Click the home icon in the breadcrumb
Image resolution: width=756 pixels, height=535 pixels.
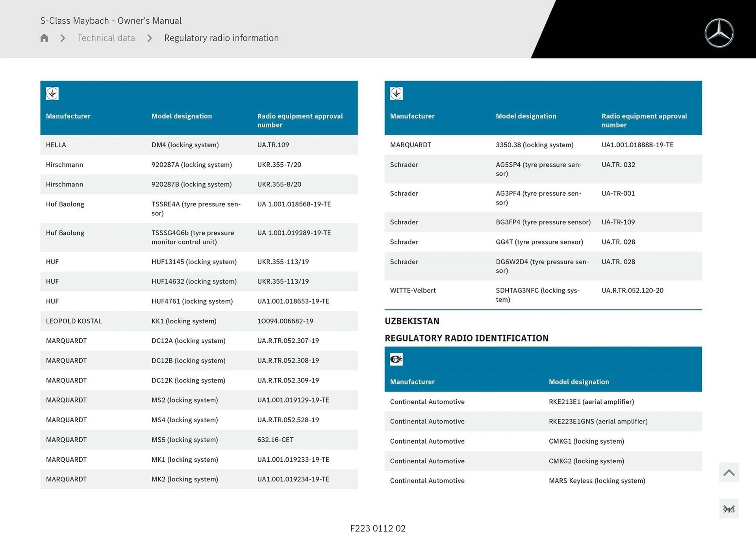pyautogui.click(x=44, y=38)
